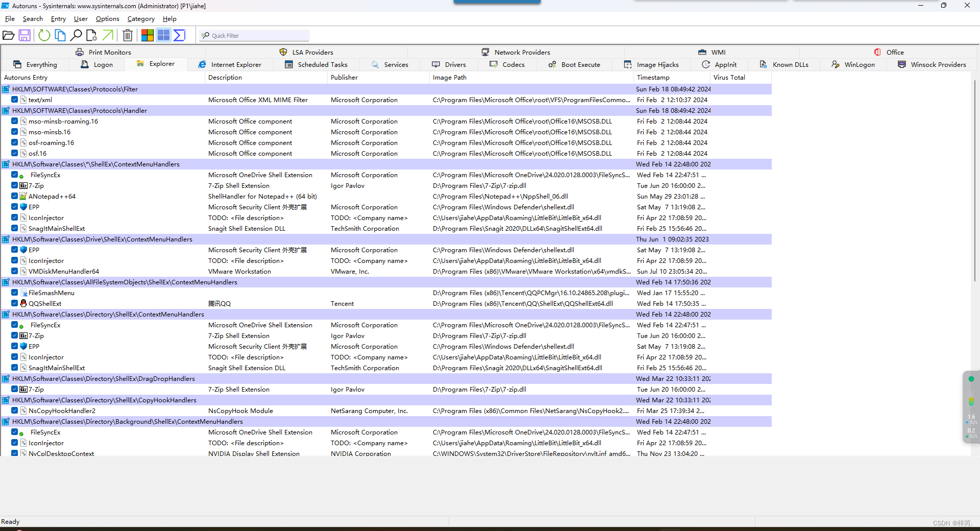The image size is (980, 531).
Task: Click the Notepad++ icon beside ANotepad++64
Action: [23, 196]
